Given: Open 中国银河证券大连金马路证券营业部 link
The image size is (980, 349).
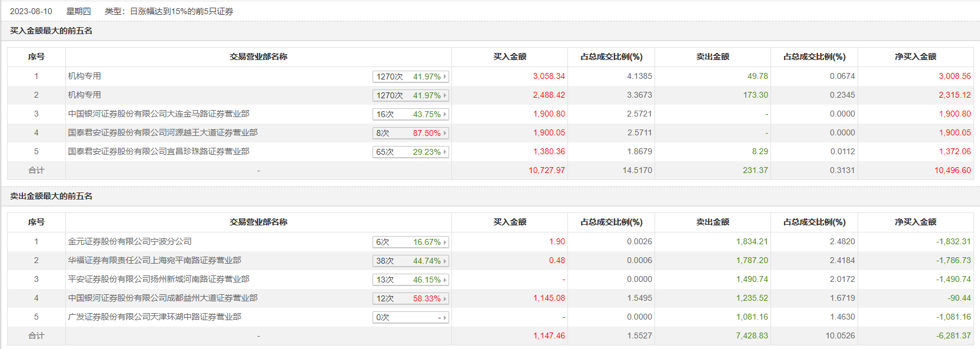Looking at the screenshot, I should click(158, 114).
